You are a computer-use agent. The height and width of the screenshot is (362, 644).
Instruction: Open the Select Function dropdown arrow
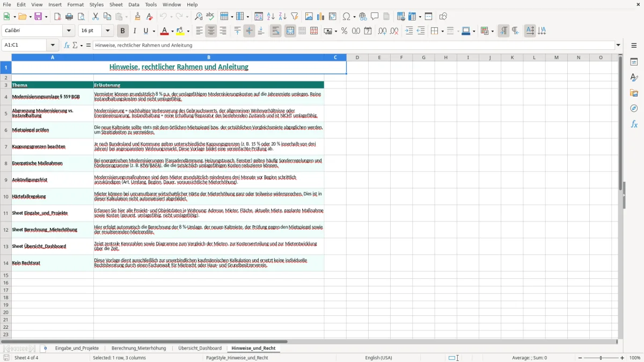(x=82, y=46)
